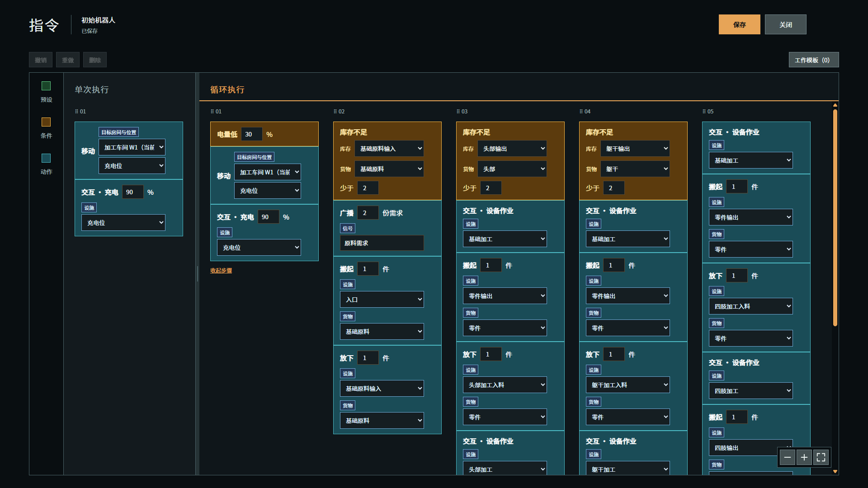
Task: Open 工作模板 (0) work templates
Action: (814, 60)
